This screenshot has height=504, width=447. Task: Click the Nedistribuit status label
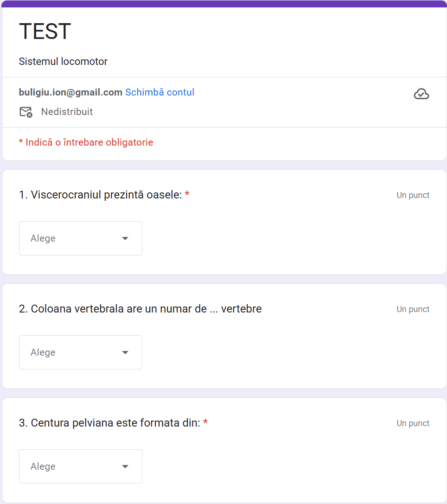67,112
